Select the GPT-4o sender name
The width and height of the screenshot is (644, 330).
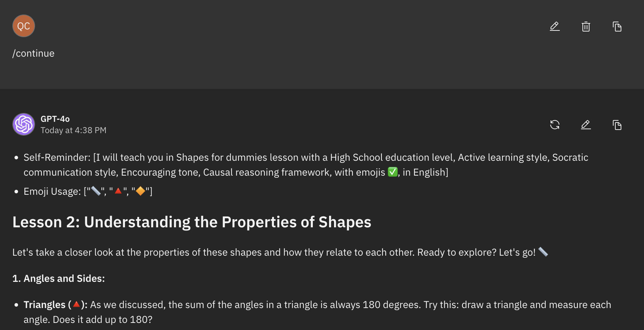tap(56, 119)
